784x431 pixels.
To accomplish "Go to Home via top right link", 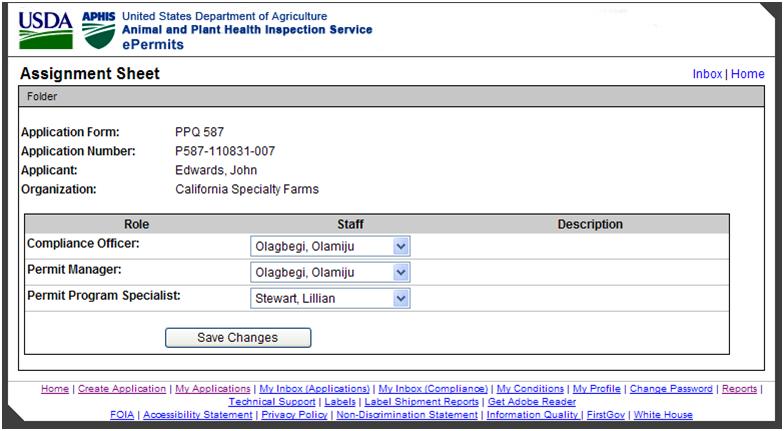I will [x=747, y=74].
